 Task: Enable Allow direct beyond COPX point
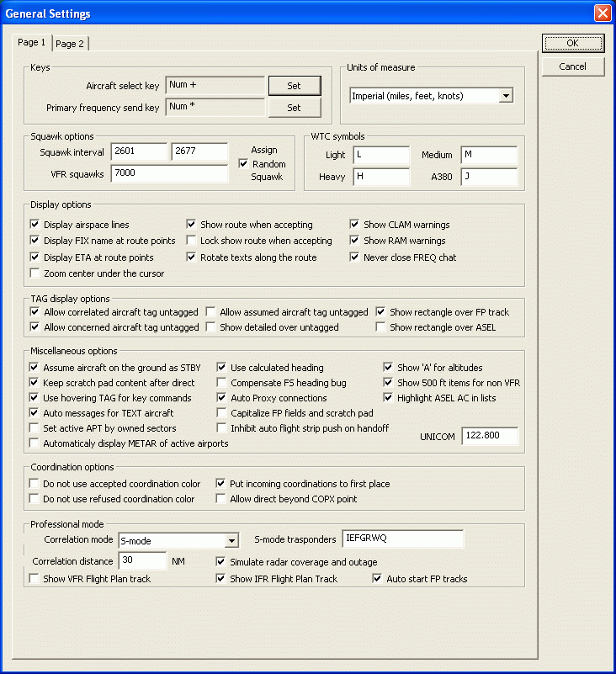tap(220, 498)
